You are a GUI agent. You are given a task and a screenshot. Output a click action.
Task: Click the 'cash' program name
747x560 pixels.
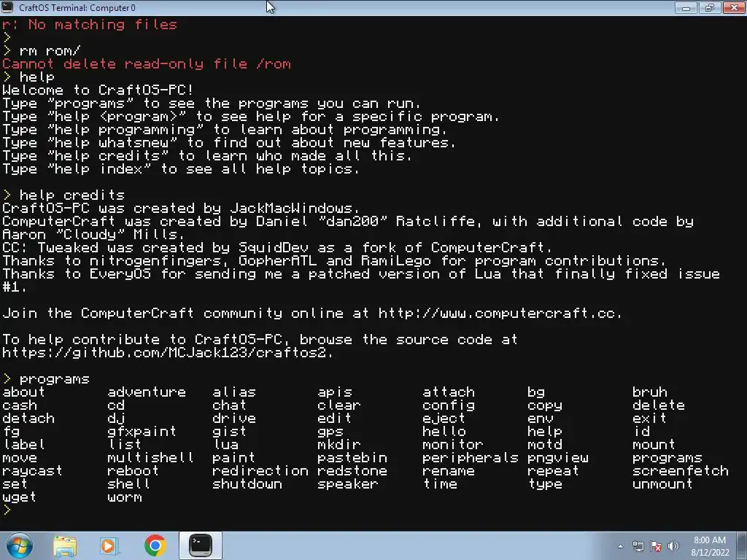tap(20, 405)
